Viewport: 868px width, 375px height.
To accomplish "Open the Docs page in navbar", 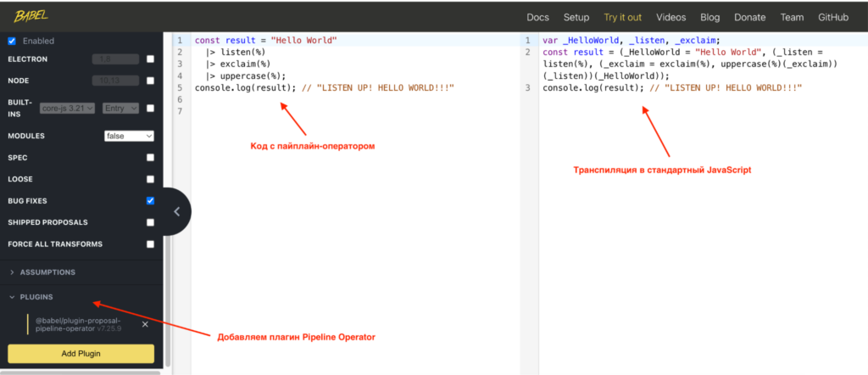I will [537, 17].
